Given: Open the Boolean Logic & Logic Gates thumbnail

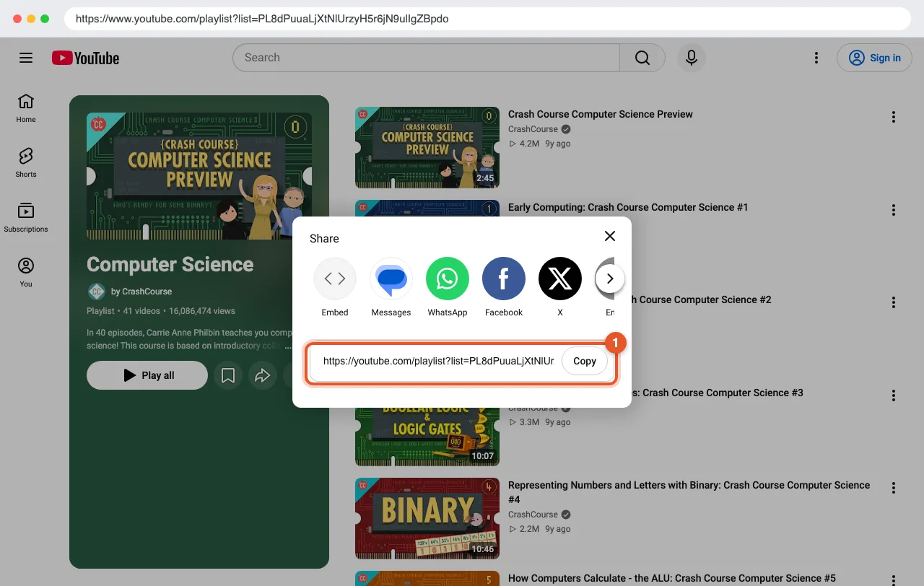Looking at the screenshot, I should [x=427, y=436].
